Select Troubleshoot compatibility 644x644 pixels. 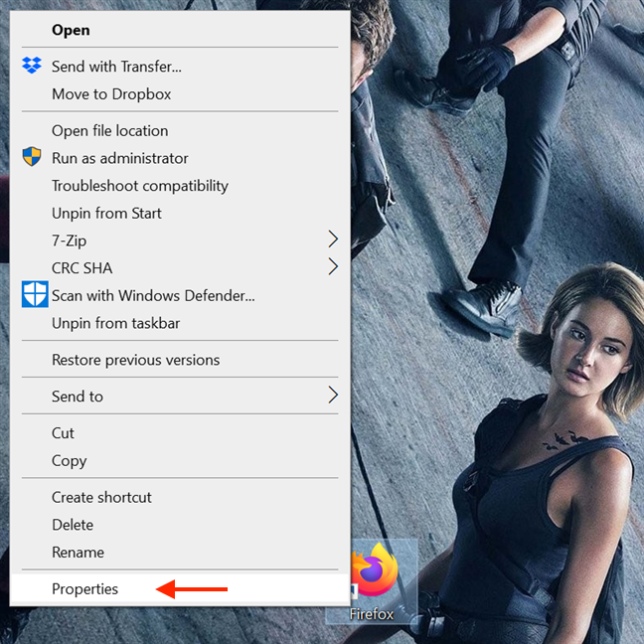click(x=180, y=186)
